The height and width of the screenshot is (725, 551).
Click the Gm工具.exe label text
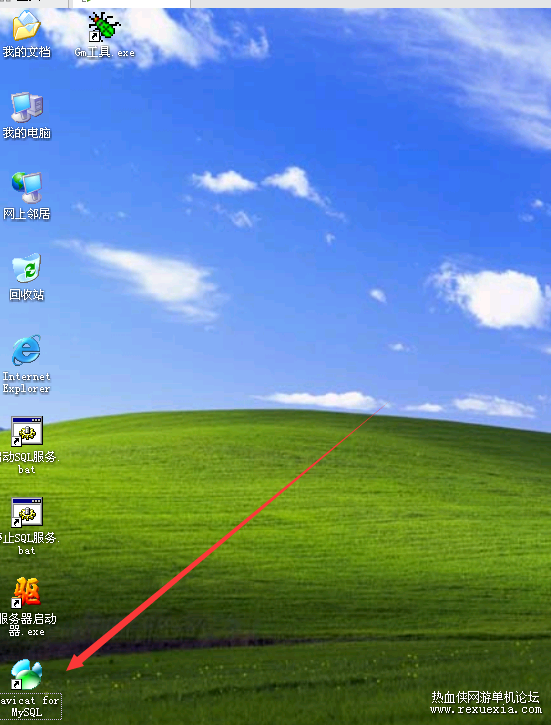pyautogui.click(x=105, y=53)
